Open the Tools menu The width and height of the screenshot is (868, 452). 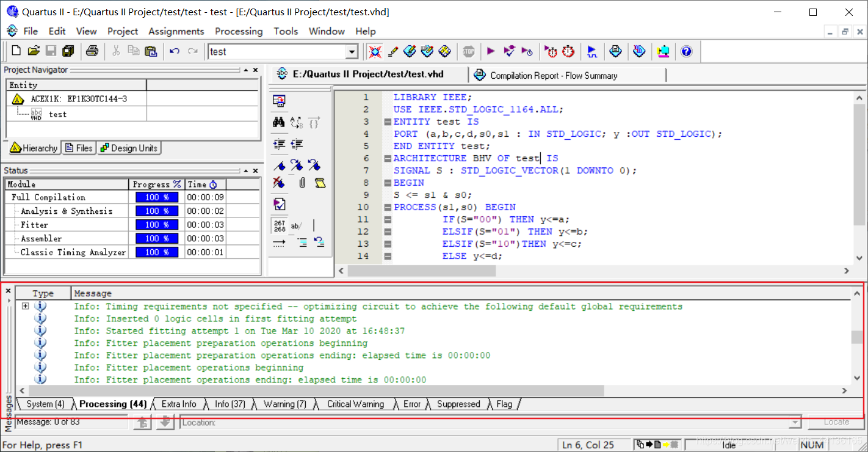(x=286, y=31)
